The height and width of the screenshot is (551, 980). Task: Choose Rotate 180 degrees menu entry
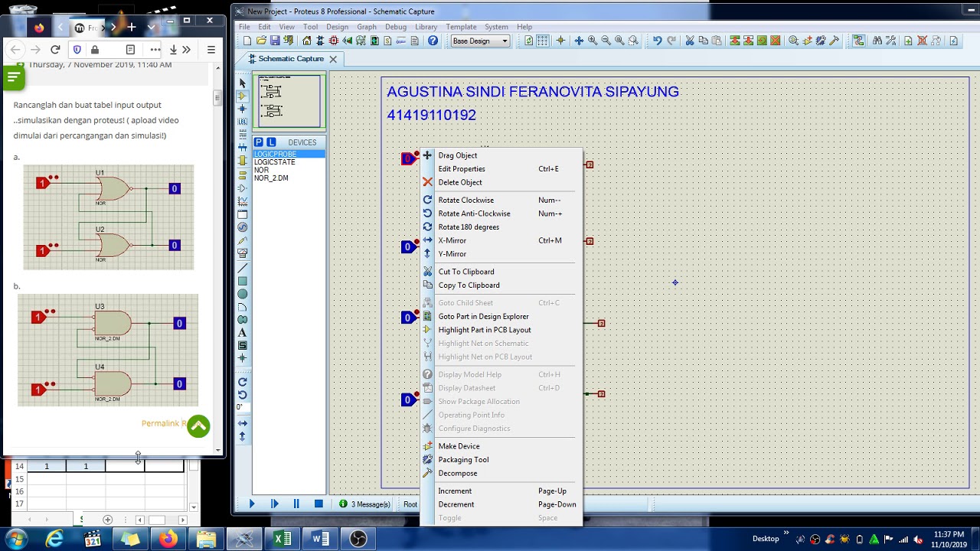pyautogui.click(x=501, y=227)
